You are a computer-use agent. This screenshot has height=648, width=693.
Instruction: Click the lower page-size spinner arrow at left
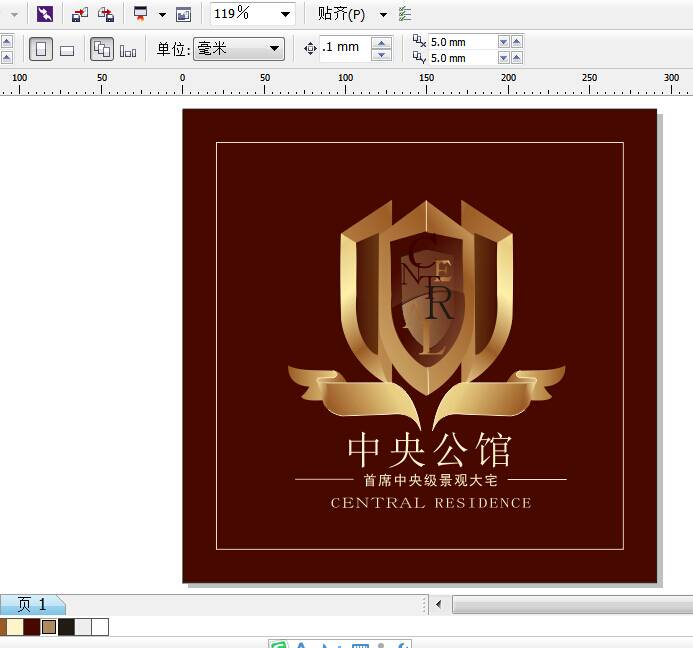(x=7, y=57)
